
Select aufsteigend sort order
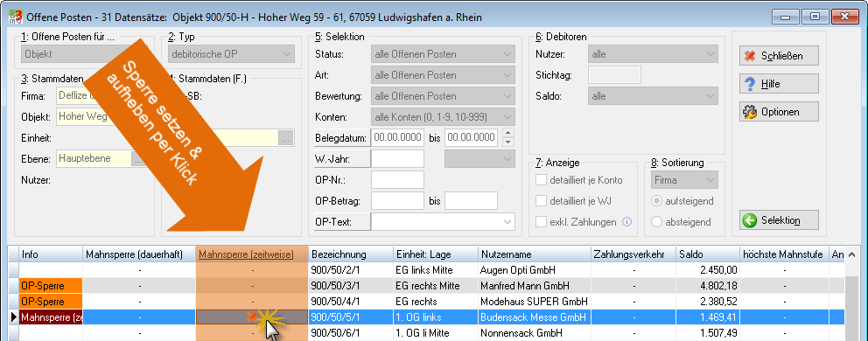656,201
